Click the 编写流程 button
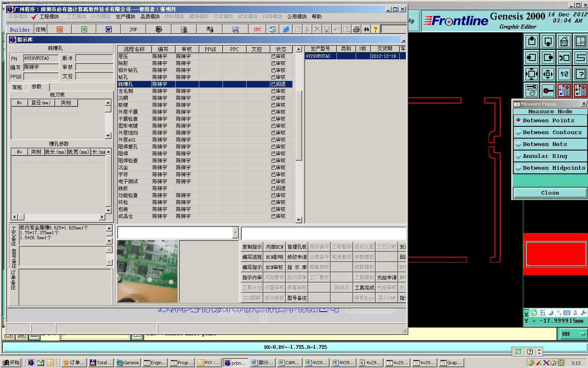Image resolution: width=588 pixels, height=368 pixels. [252, 257]
